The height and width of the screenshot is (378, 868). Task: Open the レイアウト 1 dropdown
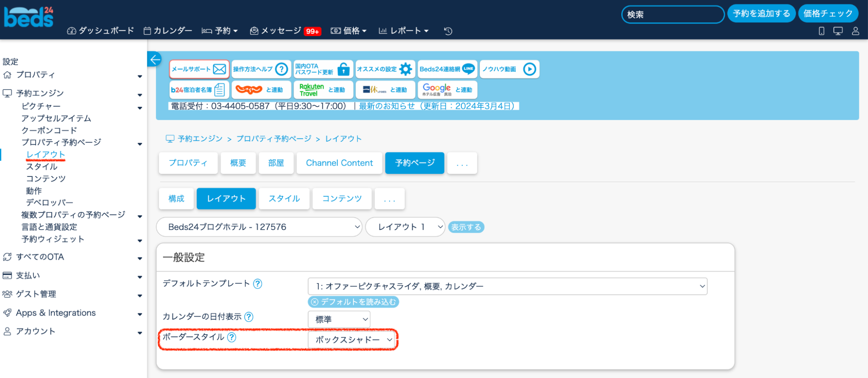pos(405,227)
